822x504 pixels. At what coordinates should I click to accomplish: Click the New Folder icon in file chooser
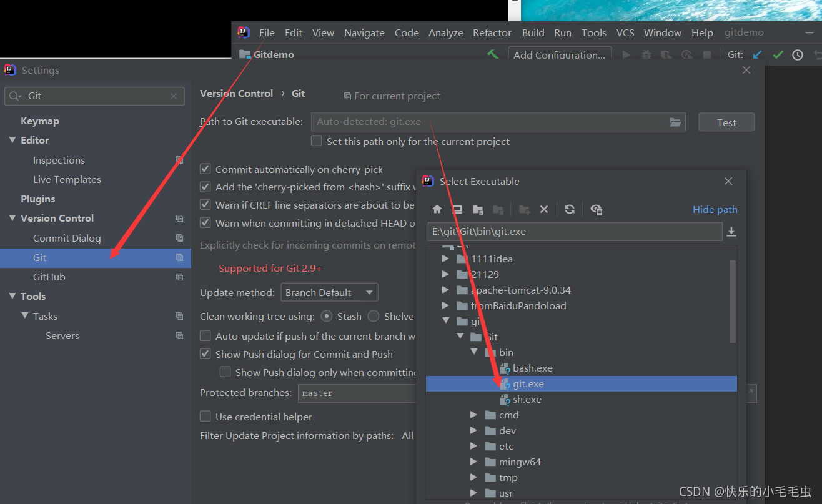[x=524, y=209]
